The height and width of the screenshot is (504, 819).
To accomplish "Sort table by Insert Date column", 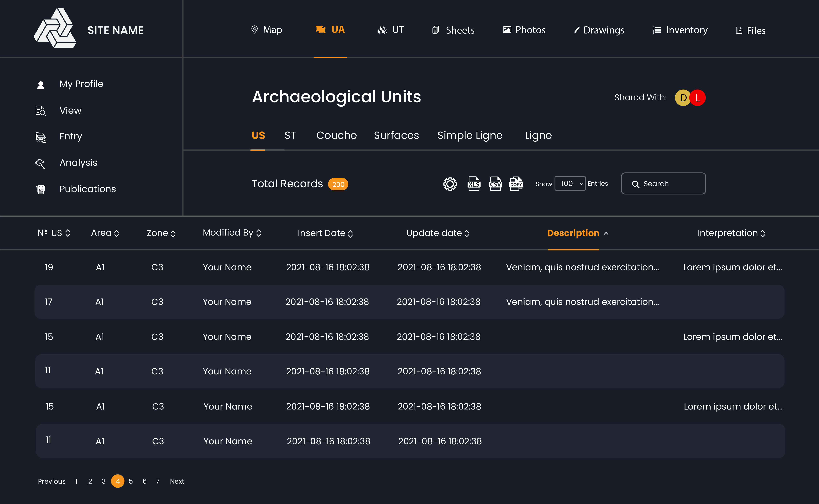I will [325, 233].
